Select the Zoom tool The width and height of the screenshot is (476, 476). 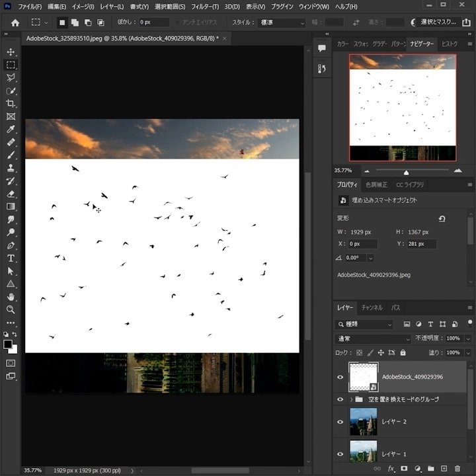(11, 309)
